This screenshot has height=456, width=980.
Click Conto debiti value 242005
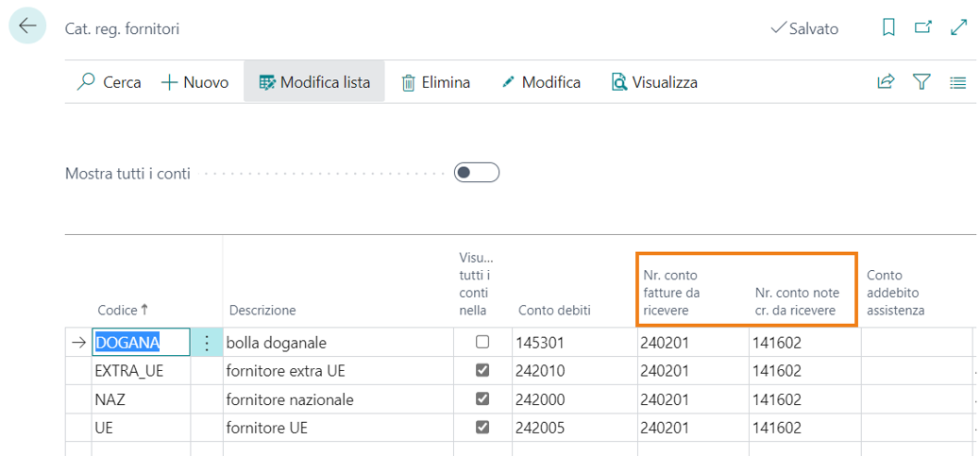(x=575, y=429)
